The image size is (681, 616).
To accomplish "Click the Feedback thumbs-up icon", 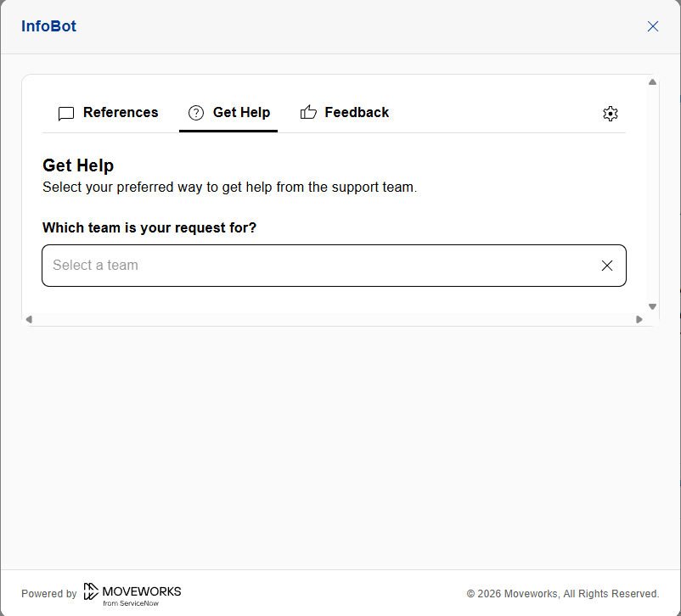I will tap(308, 113).
